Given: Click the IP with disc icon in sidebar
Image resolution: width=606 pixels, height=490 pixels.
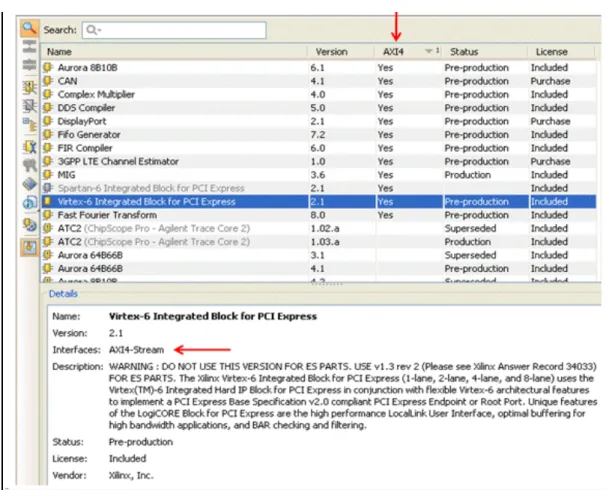Looking at the screenshot, I should 29,225.
